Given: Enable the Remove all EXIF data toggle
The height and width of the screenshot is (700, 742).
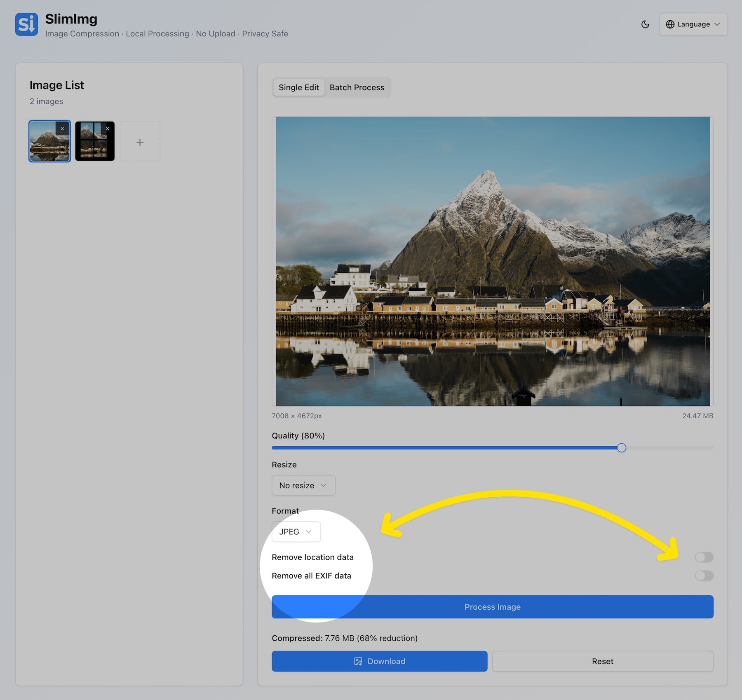Looking at the screenshot, I should [x=704, y=576].
